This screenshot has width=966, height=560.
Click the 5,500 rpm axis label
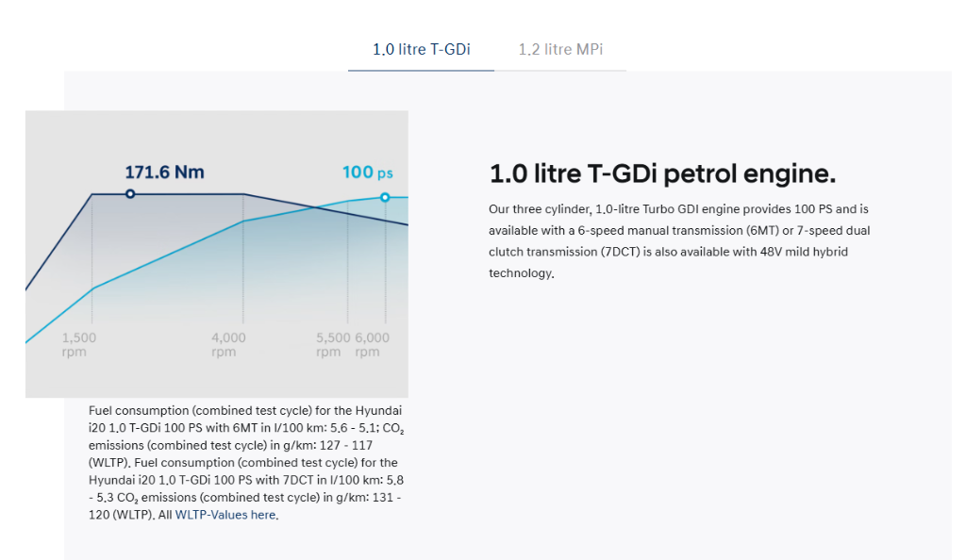[333, 345]
